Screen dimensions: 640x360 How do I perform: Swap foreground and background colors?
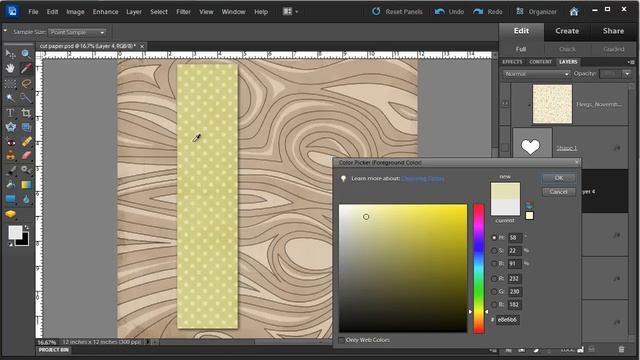pos(27,227)
